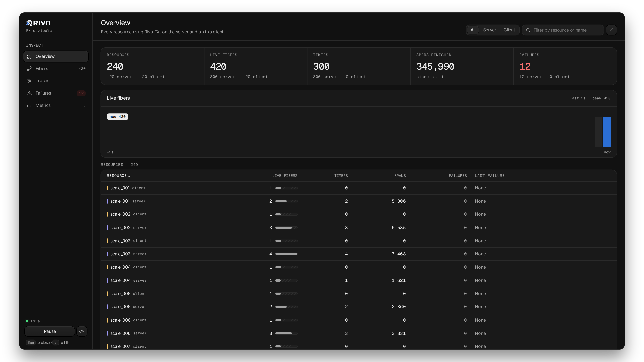Select the scale_005 server row
Screen dimensions: 644x362
[x=359, y=307]
